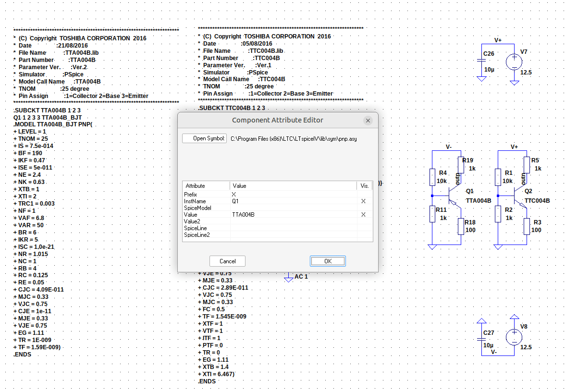Select the R3 resistor symbol
This screenshot has width=565, height=392.
pyautogui.click(x=527, y=226)
